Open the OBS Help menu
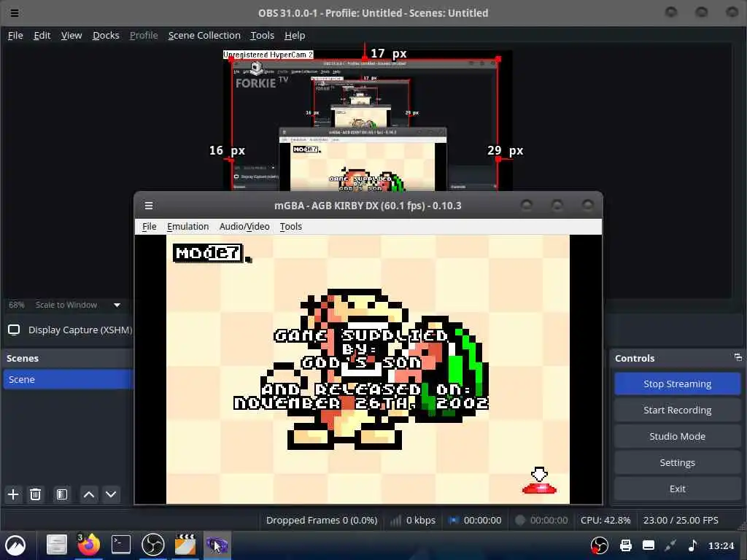 [295, 35]
